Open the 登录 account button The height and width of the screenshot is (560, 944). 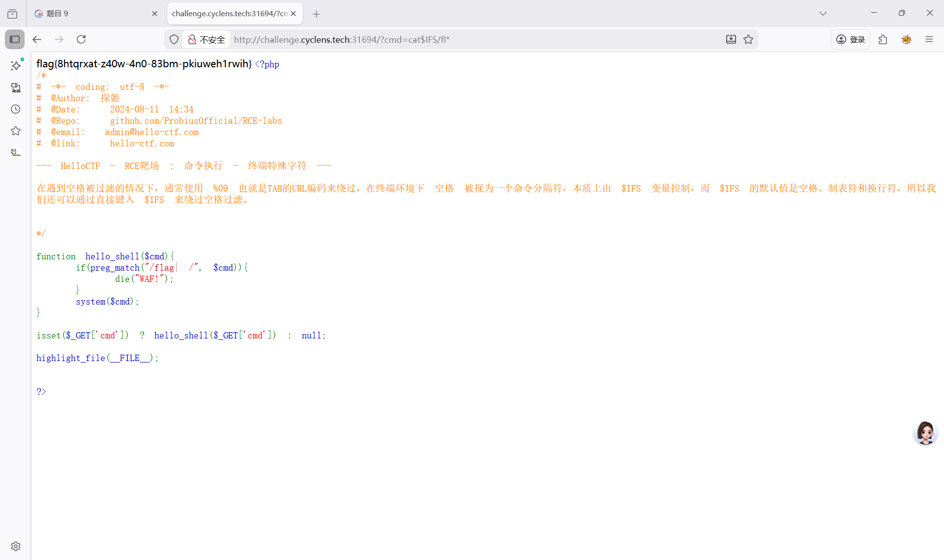click(851, 39)
